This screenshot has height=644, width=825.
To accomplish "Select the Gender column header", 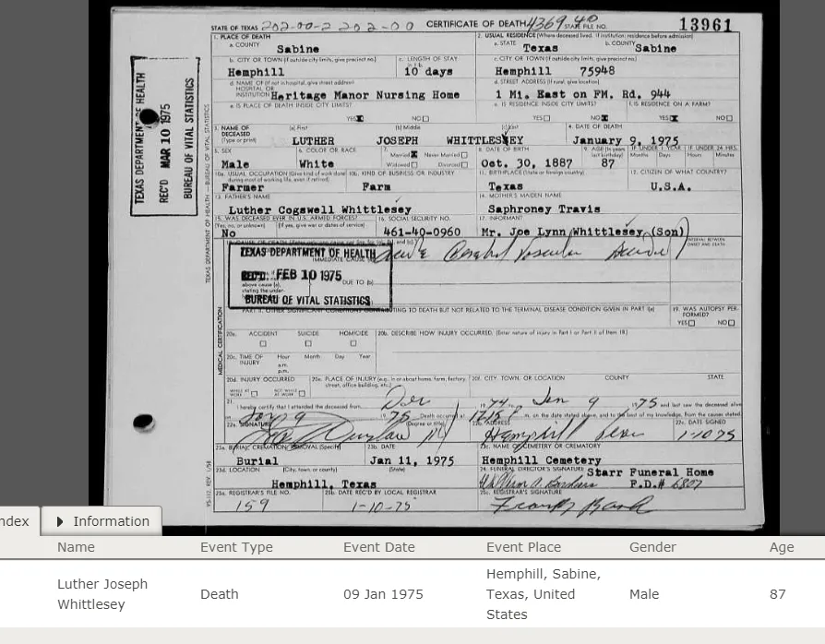I will 652,547.
